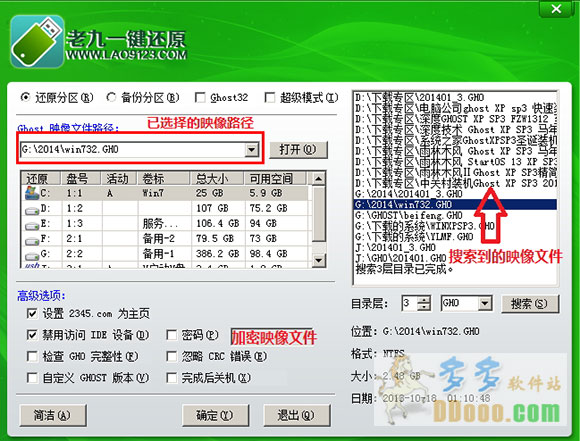Select the 系统之家GhostXPSP3 result
This screenshot has width=580, height=441.
pyautogui.click(x=455, y=141)
